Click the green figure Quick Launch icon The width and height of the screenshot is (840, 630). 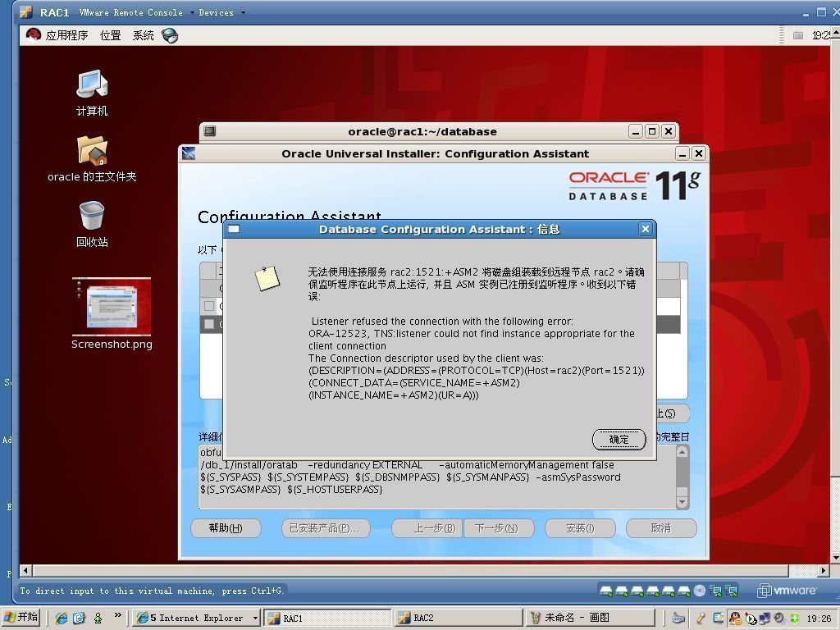(98, 619)
